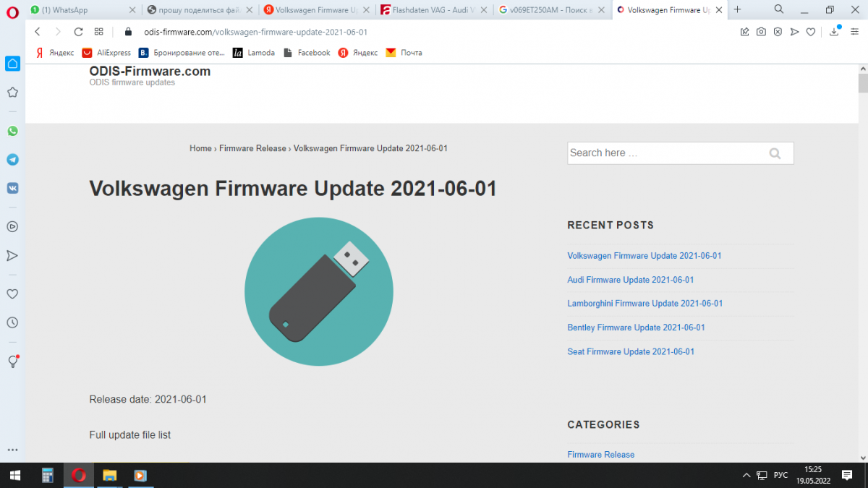The width and height of the screenshot is (868, 488).
Task: Open WhatsApp in the sidebar
Action: (12, 131)
